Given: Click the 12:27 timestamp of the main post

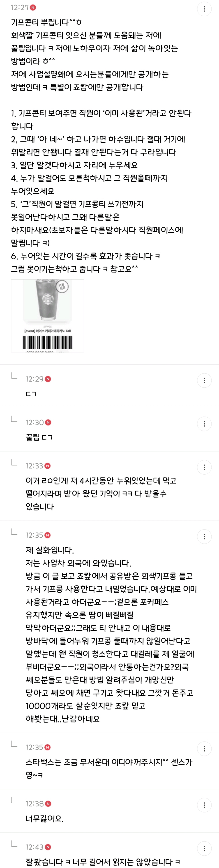Looking at the screenshot, I should 20,7.
